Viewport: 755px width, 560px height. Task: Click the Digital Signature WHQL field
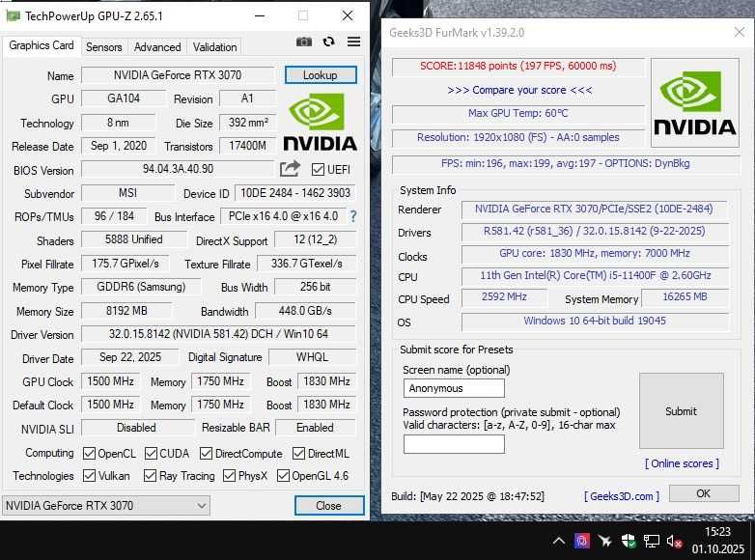click(312, 357)
